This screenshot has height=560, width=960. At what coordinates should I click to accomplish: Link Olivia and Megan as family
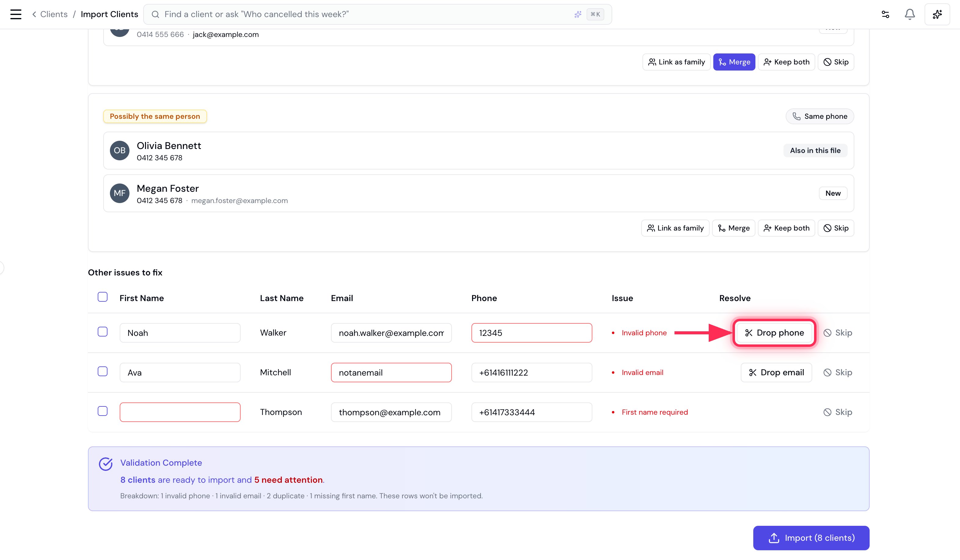675,228
